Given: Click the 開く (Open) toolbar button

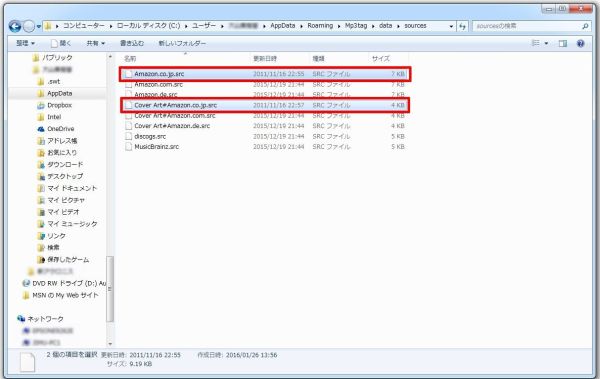Looking at the screenshot, I should click(x=61, y=43).
